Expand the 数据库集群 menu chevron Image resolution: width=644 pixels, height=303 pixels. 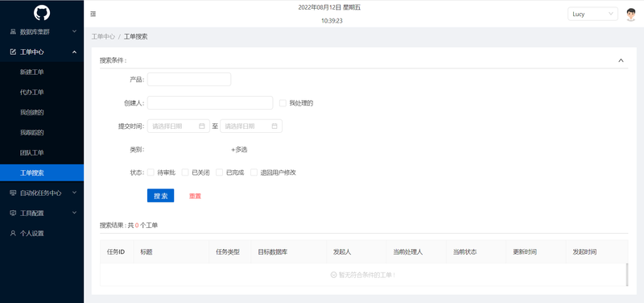click(74, 31)
